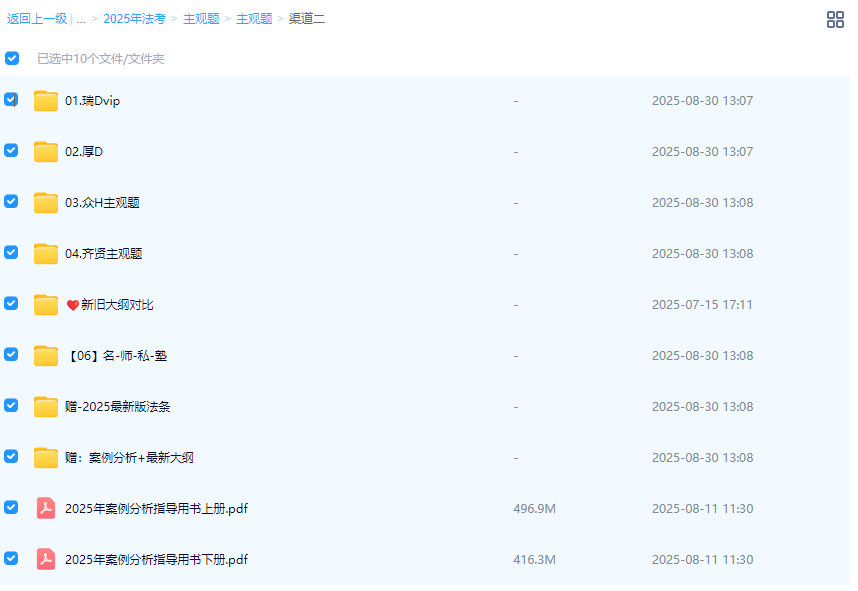The width and height of the screenshot is (858, 591).
Task: Uncheck 2025年案例分析指导用书下册.pdf checkbox
Action: click(11, 558)
